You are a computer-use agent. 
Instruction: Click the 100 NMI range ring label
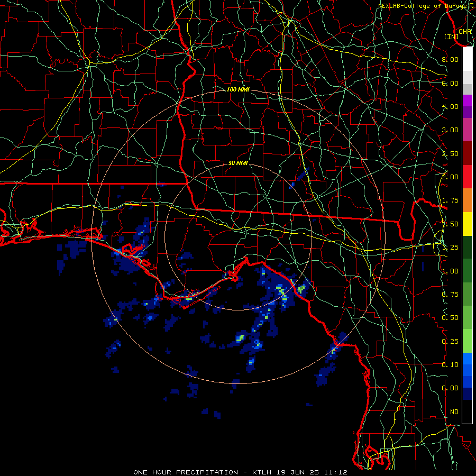click(238, 89)
